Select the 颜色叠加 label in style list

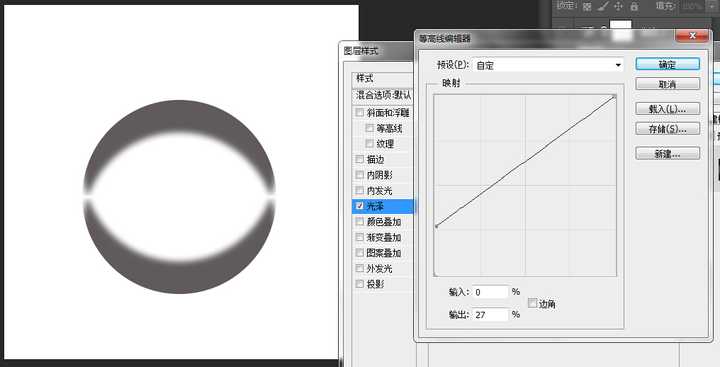click(x=384, y=222)
